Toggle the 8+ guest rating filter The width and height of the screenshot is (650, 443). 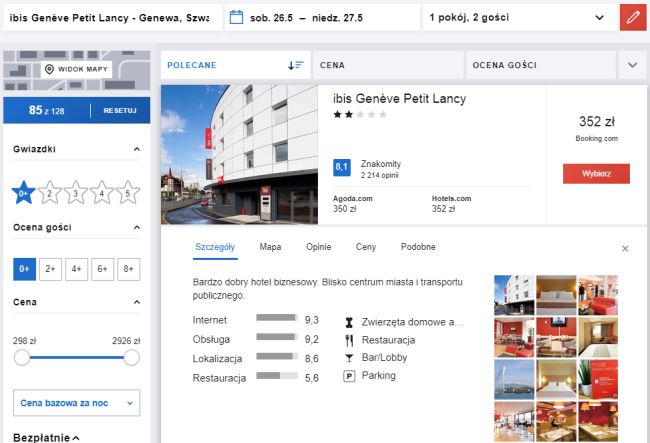click(x=127, y=269)
